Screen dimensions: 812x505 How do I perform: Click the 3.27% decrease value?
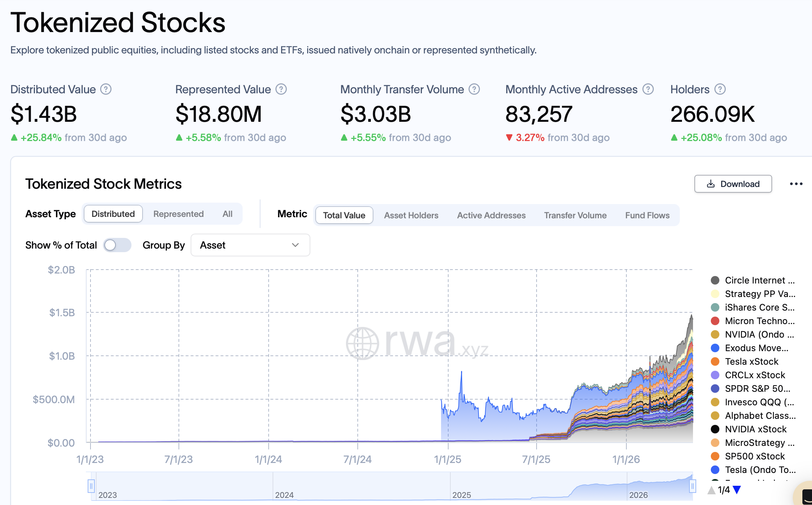(530, 137)
